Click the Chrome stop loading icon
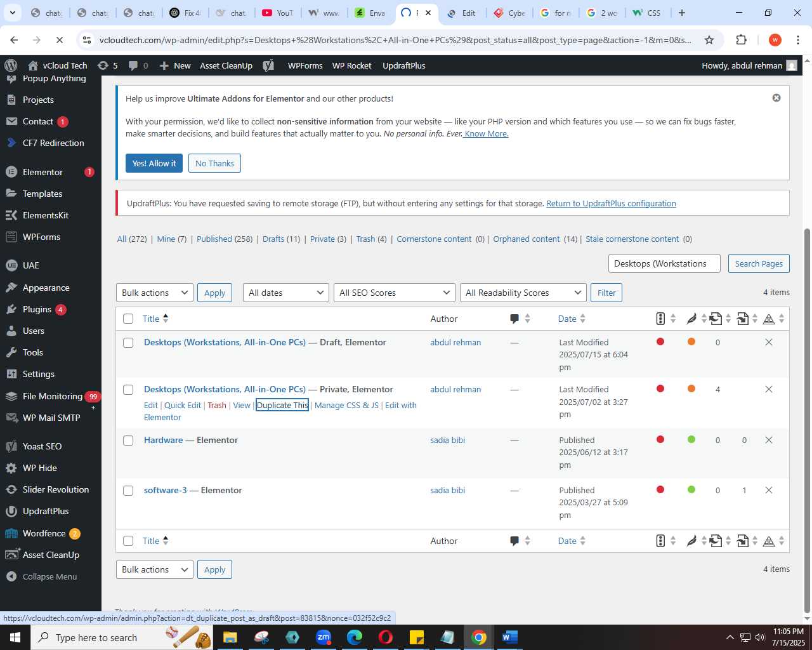This screenshot has width=812, height=650. [x=59, y=40]
